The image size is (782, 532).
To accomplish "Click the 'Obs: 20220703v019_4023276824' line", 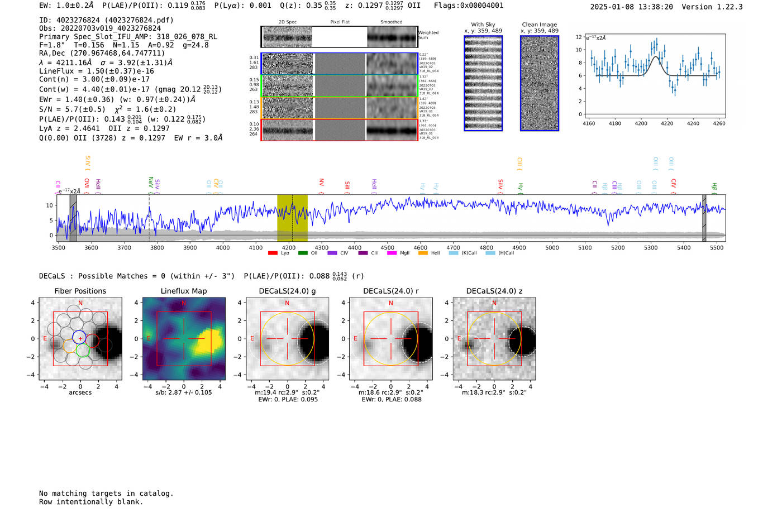I will pyautogui.click(x=100, y=28).
